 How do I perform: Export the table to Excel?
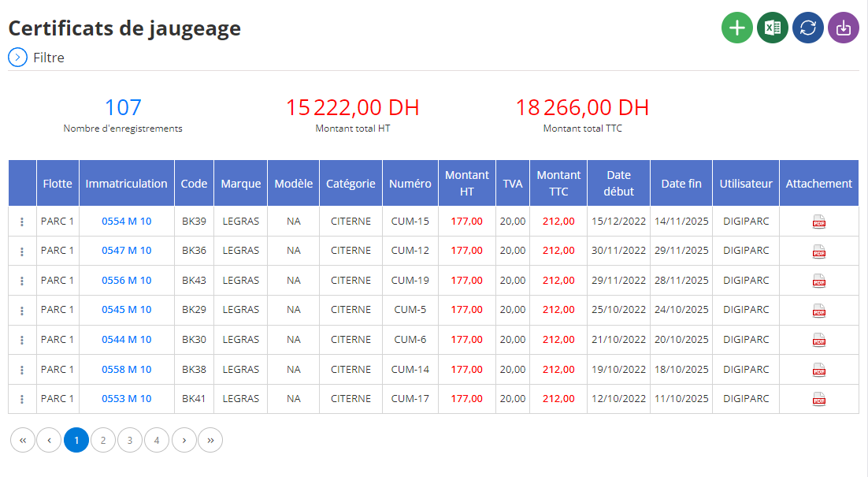772,28
